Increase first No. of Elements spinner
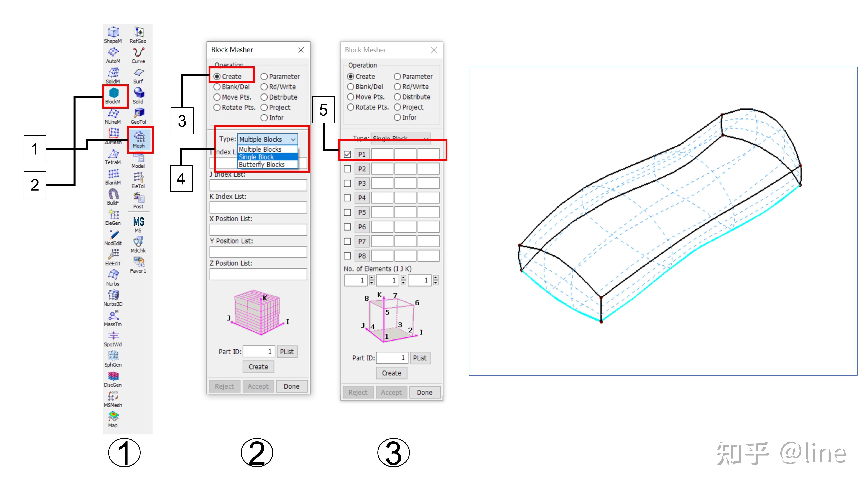The image size is (868, 488). [x=372, y=278]
